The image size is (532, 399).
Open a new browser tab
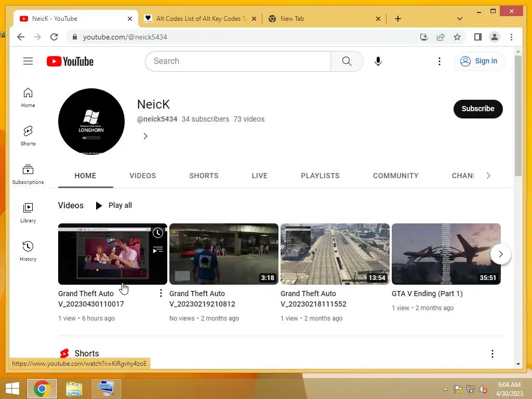[398, 19]
